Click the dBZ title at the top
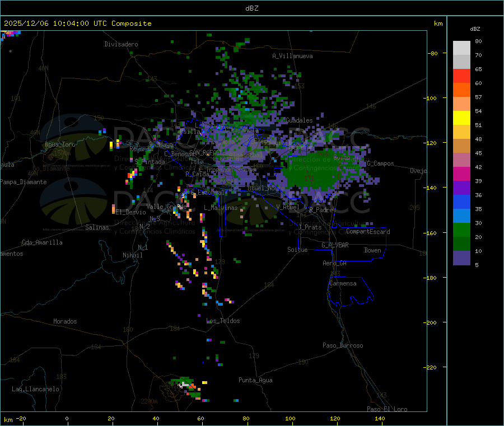The width and height of the screenshot is (504, 426). pyautogui.click(x=251, y=8)
